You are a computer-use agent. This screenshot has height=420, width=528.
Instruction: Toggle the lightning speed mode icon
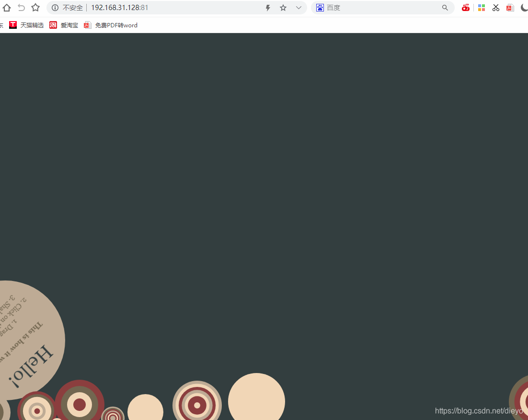click(x=268, y=8)
